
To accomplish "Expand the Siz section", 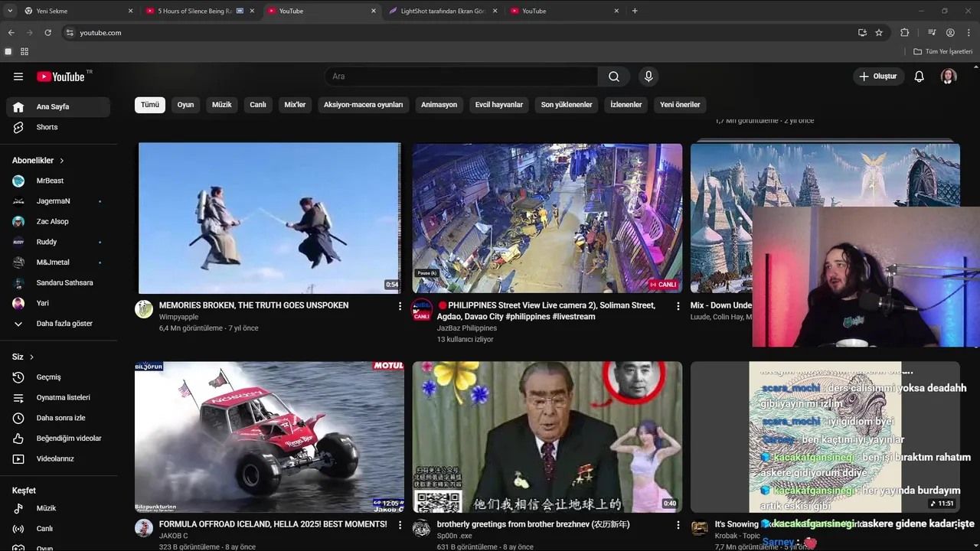I will 23,357.
